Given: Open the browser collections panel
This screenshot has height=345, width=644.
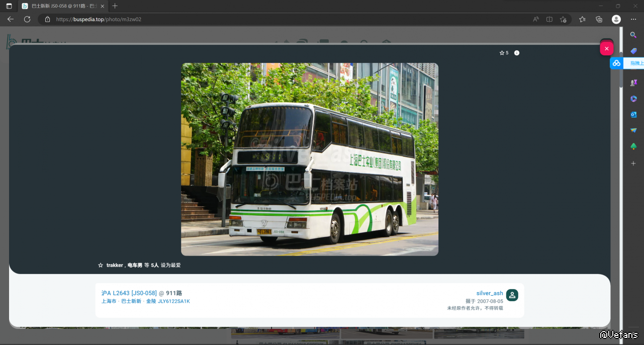Looking at the screenshot, I should coord(599,19).
